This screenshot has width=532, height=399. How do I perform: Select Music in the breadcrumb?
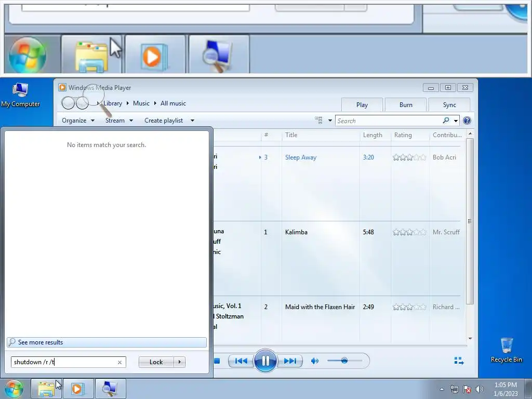(141, 103)
